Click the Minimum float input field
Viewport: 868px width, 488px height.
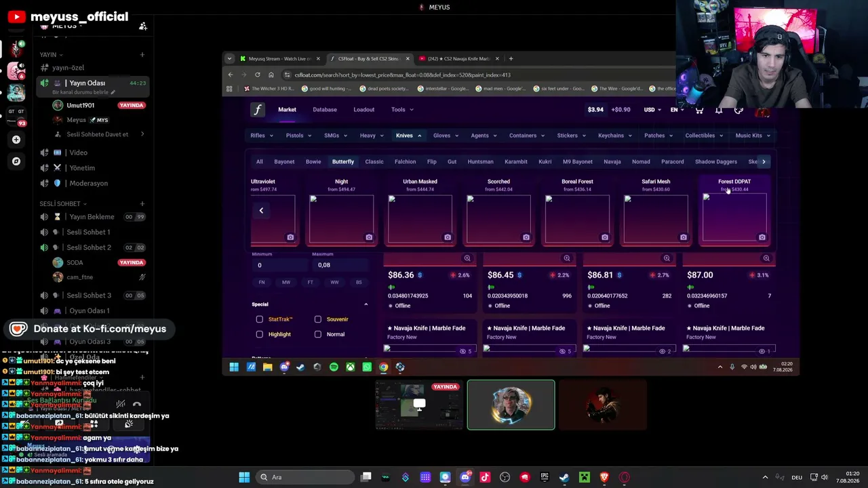[281, 265]
